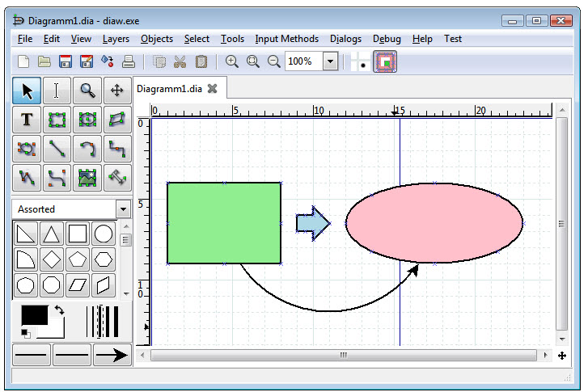Select the Zigzag line tool
Screen dimensions: 588x392
[x=117, y=149]
